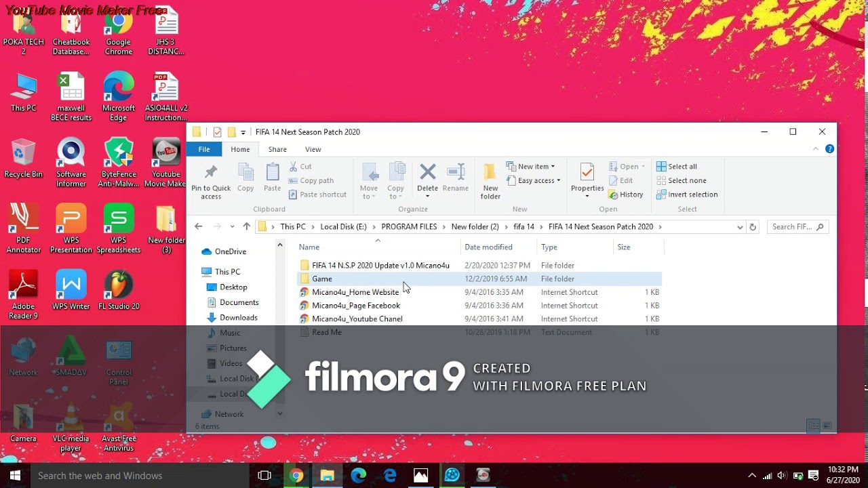Viewport: 868px width, 488px height.
Task: Open Recycle Bin desktop icon
Action: click(x=23, y=159)
